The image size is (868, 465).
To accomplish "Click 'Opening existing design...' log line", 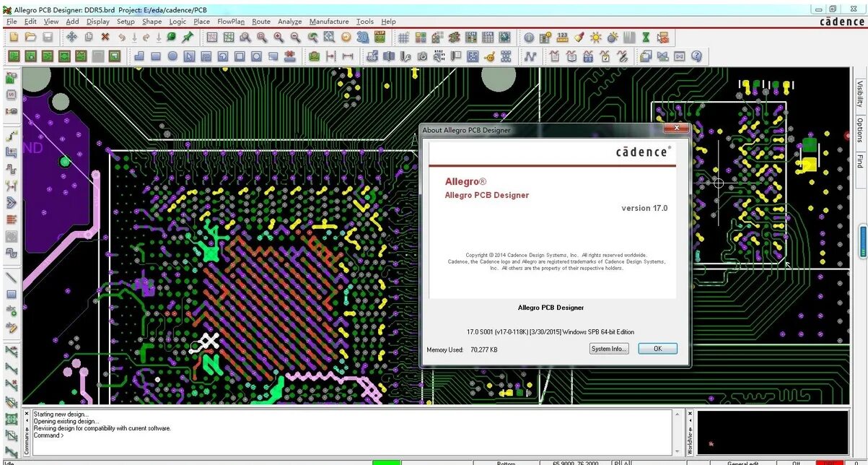I will point(66,421).
